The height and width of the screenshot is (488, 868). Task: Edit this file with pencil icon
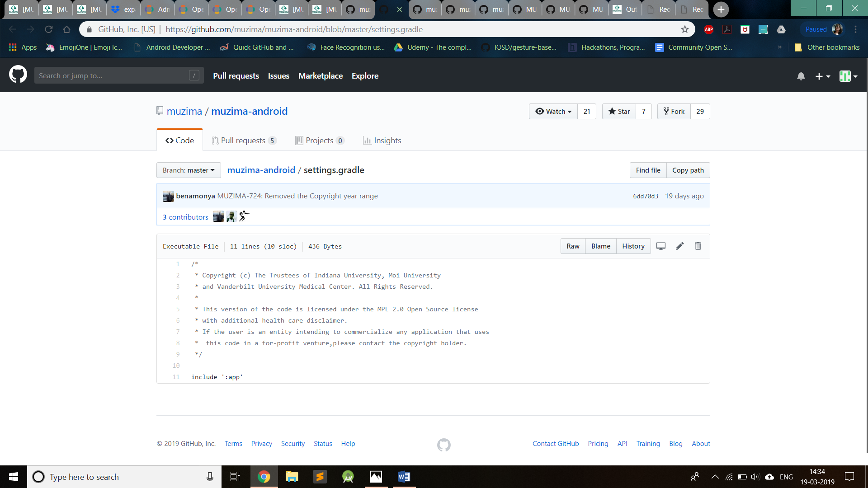tap(679, 246)
